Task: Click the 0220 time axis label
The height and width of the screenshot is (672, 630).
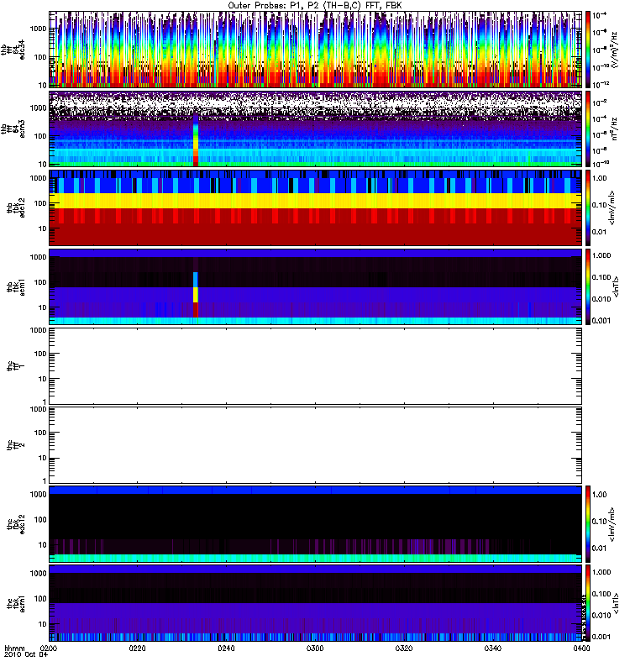Action: (138, 648)
